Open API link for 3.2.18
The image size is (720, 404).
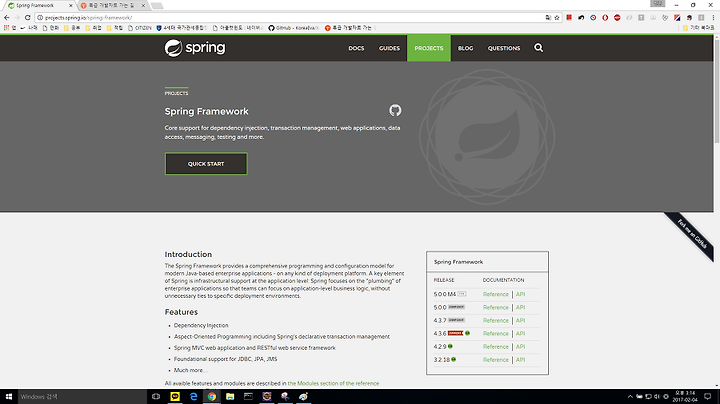pos(520,359)
